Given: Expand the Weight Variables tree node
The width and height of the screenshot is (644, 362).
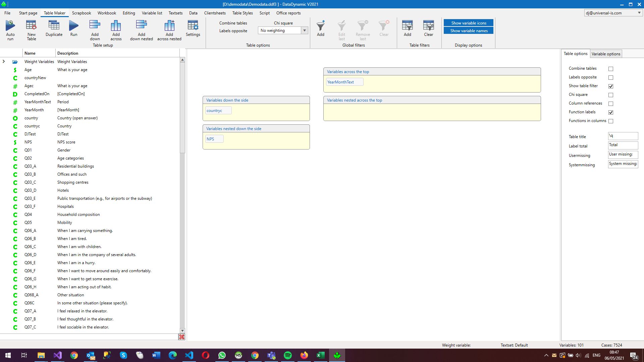Looking at the screenshot, I should (4, 62).
